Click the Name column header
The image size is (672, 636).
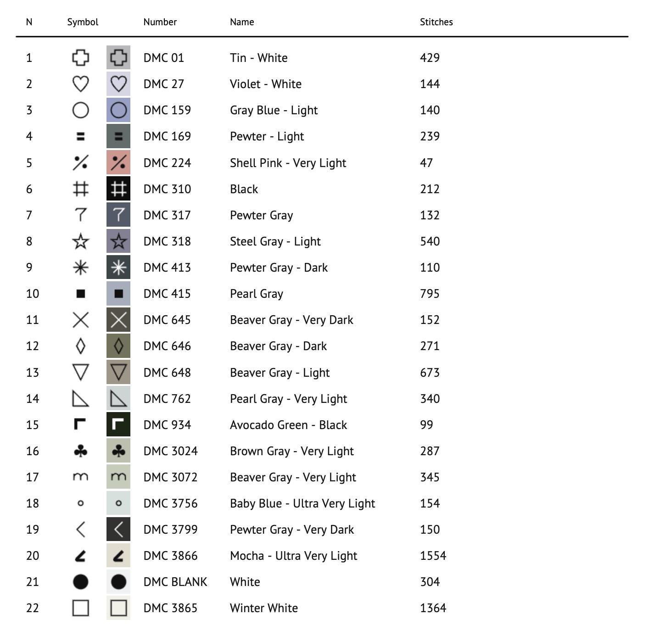pyautogui.click(x=242, y=22)
